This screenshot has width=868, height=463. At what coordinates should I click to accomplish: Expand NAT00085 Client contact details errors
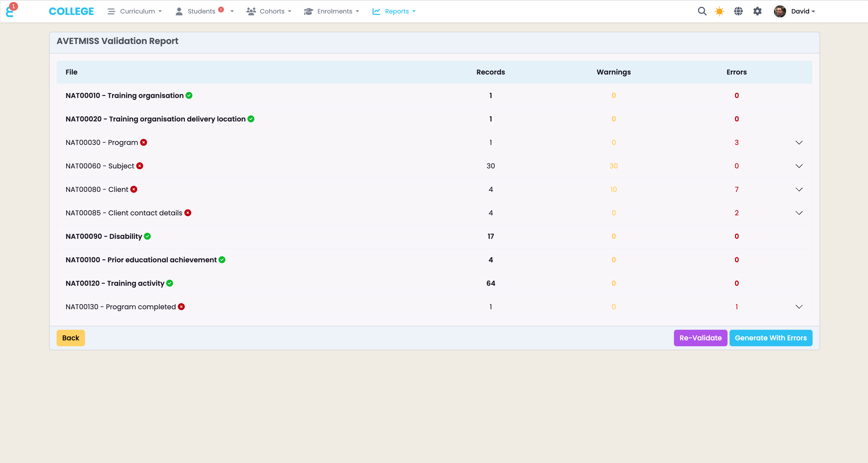[x=799, y=213]
